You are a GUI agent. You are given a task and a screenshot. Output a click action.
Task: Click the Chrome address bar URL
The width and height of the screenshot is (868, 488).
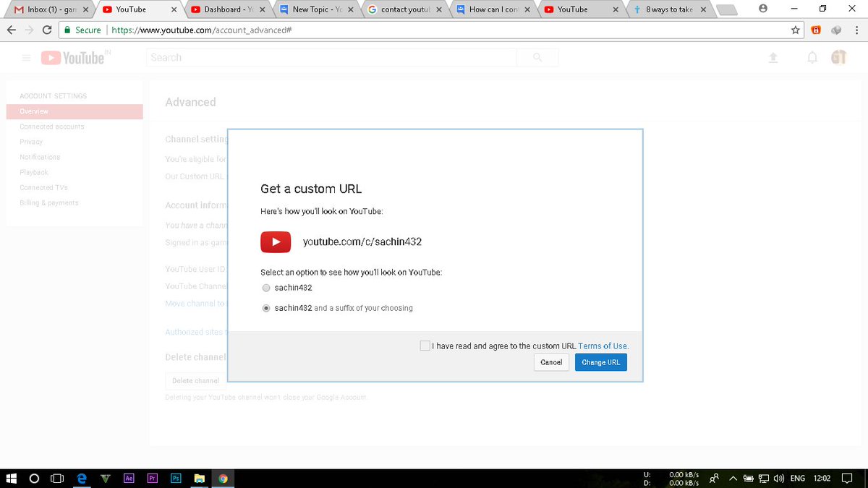point(203,30)
